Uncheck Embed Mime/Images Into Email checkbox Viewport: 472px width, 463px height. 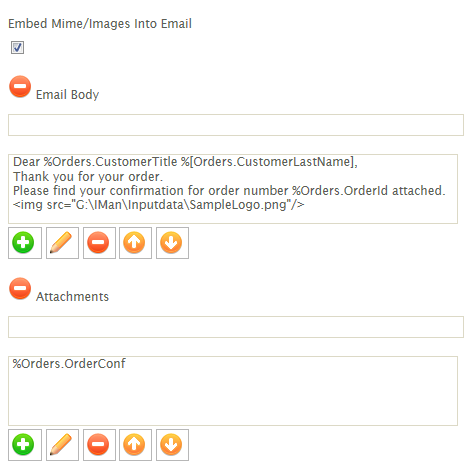tap(17, 47)
